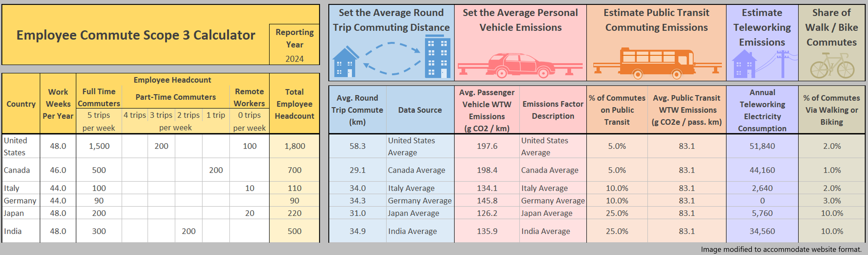Select Italy passenger vehicle emissions 134.1

486,188
